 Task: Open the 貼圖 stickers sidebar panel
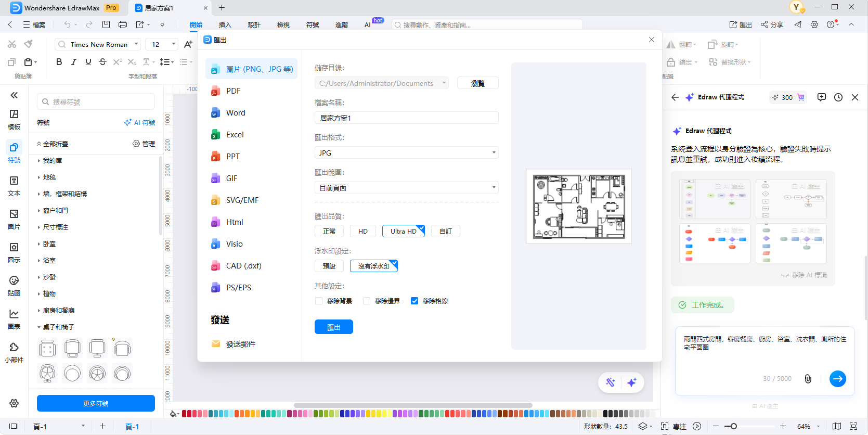[14, 286]
